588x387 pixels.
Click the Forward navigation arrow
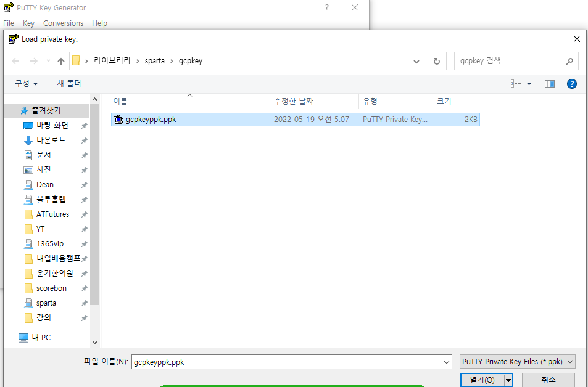(34, 61)
